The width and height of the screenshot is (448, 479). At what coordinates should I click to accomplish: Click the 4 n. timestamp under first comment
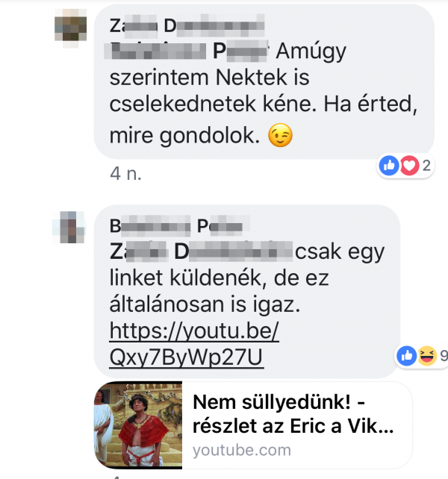click(125, 174)
